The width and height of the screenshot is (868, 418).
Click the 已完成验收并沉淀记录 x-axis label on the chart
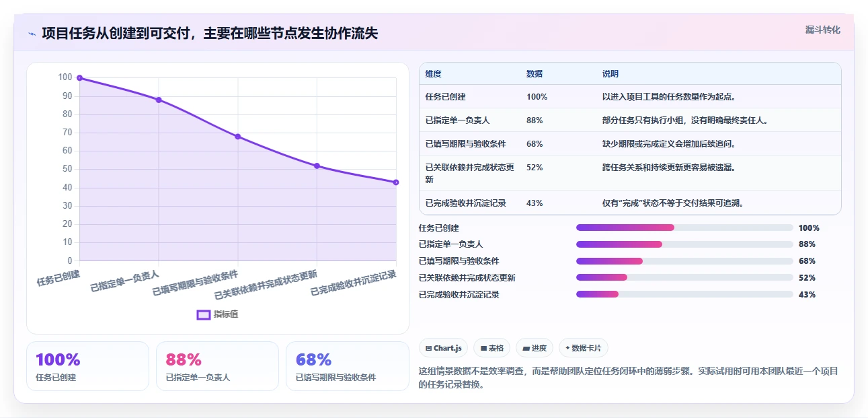point(354,283)
